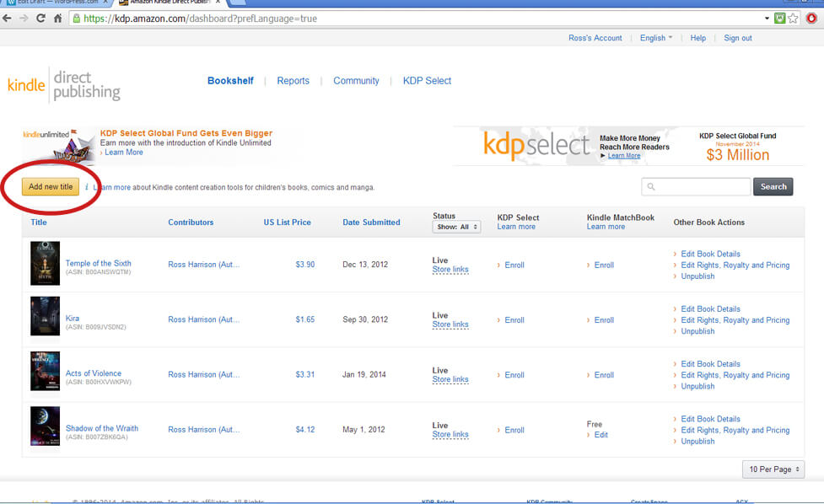Open Store links for Kira
Viewport: 824px width, 504px height.
(x=450, y=324)
